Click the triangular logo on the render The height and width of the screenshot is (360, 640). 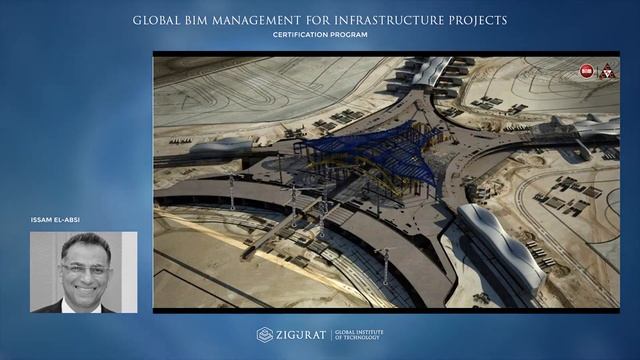(x=607, y=71)
